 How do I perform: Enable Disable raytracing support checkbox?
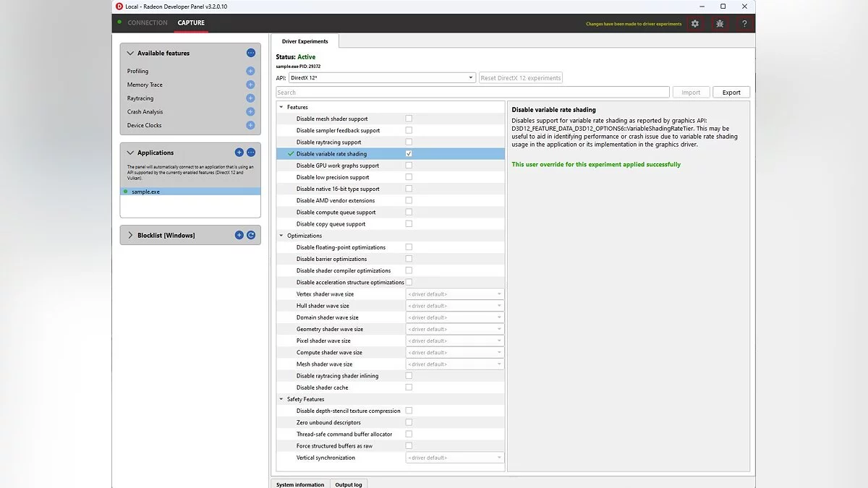pyautogui.click(x=409, y=142)
